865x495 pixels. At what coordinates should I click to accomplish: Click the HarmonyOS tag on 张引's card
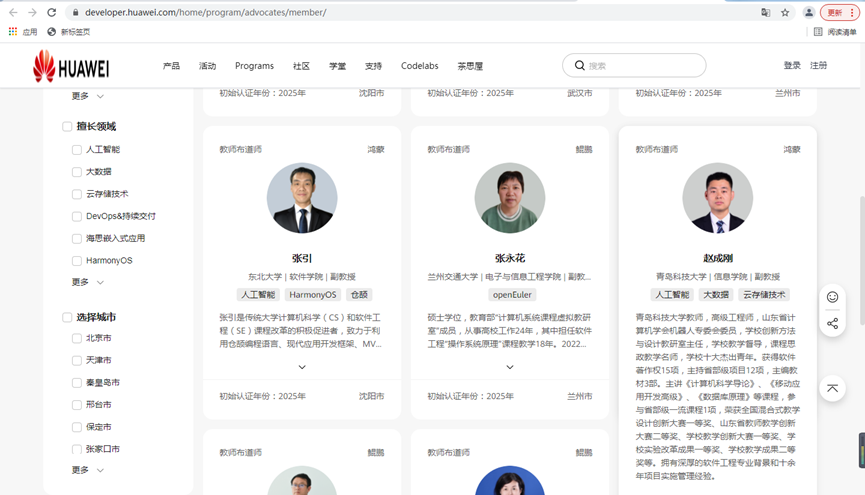click(x=313, y=295)
